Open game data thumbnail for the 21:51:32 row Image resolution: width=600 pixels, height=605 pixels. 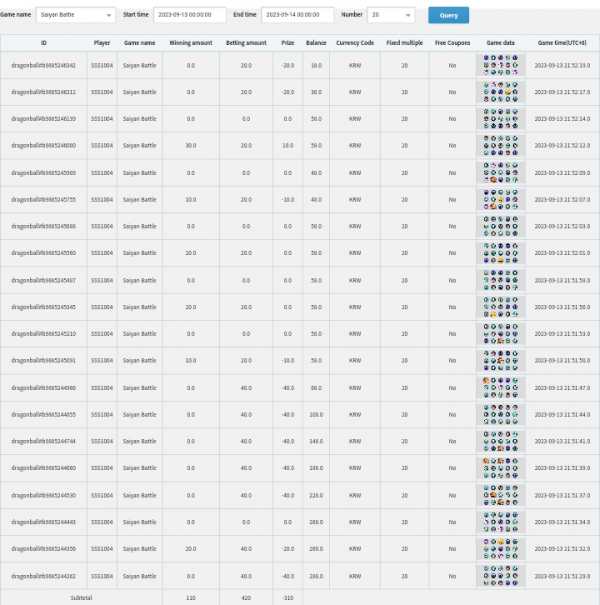(500, 549)
